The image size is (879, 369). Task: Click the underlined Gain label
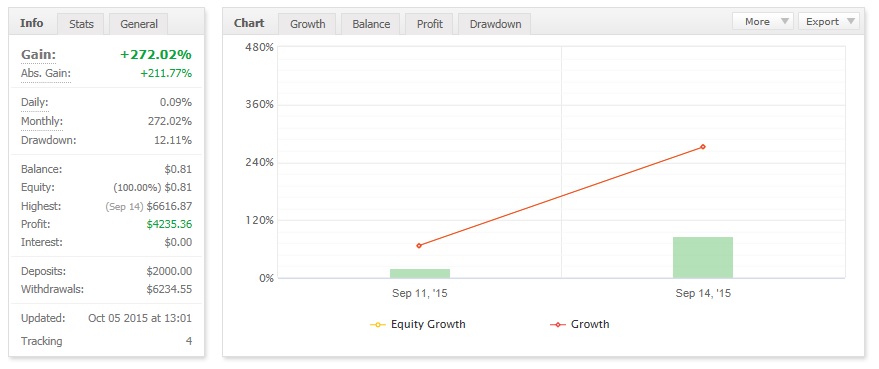pyautogui.click(x=39, y=55)
